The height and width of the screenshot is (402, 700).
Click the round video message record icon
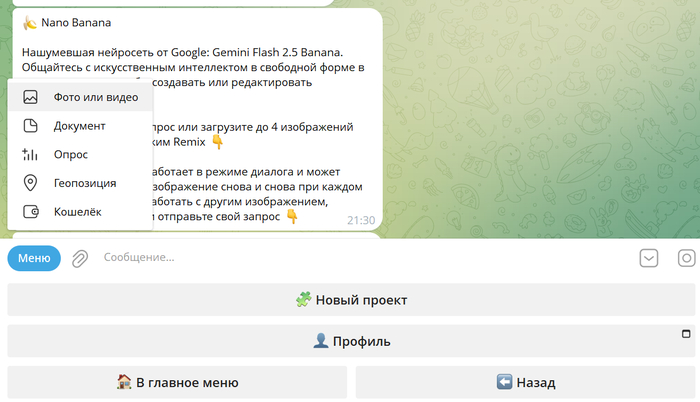[x=687, y=258]
